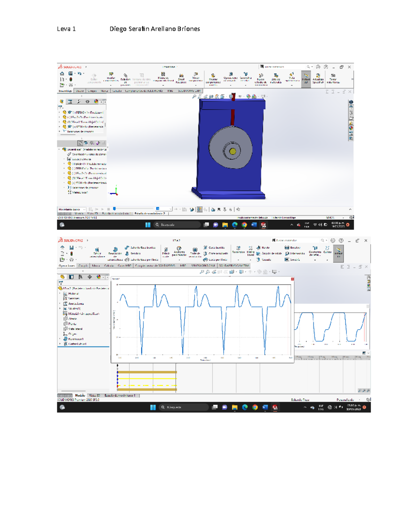Click Chrome icon in lower taskbar
The image size is (411, 532).
click(x=255, y=407)
